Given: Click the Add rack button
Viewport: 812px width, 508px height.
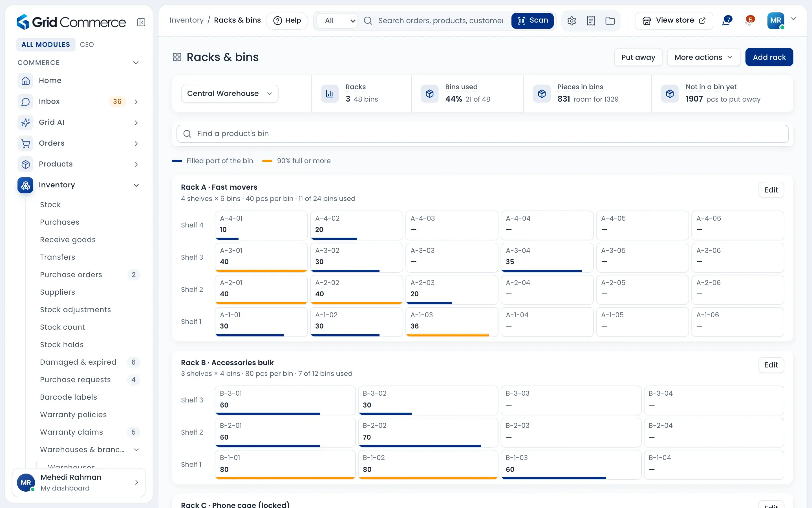Looking at the screenshot, I should click(x=769, y=57).
